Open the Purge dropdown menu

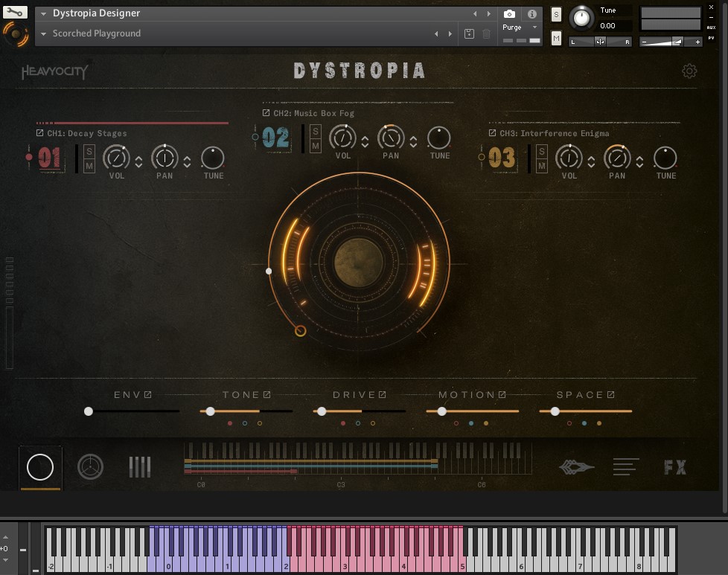[520, 28]
